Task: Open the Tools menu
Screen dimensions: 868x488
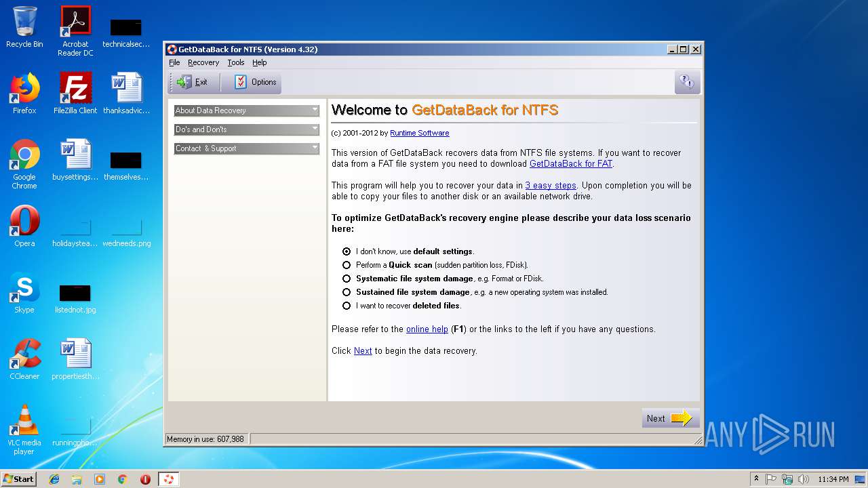Action: (x=236, y=62)
